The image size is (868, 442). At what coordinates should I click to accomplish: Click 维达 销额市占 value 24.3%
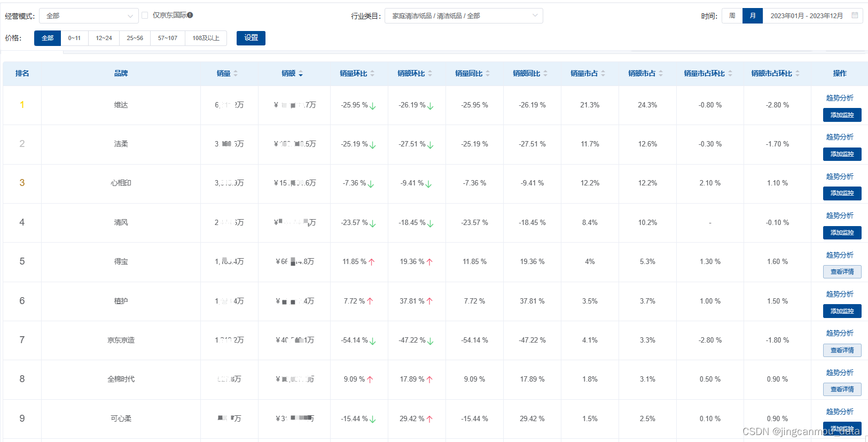tap(647, 105)
